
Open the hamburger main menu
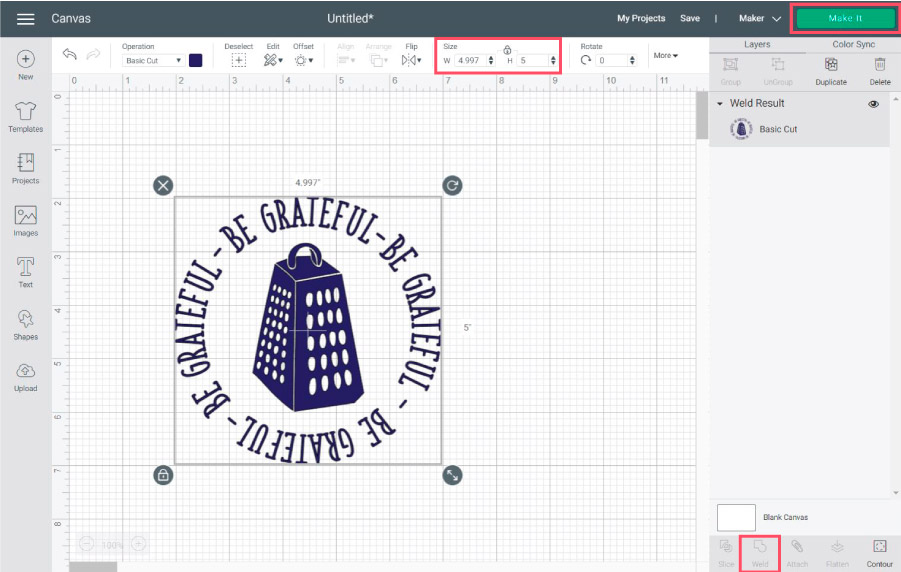(26, 19)
